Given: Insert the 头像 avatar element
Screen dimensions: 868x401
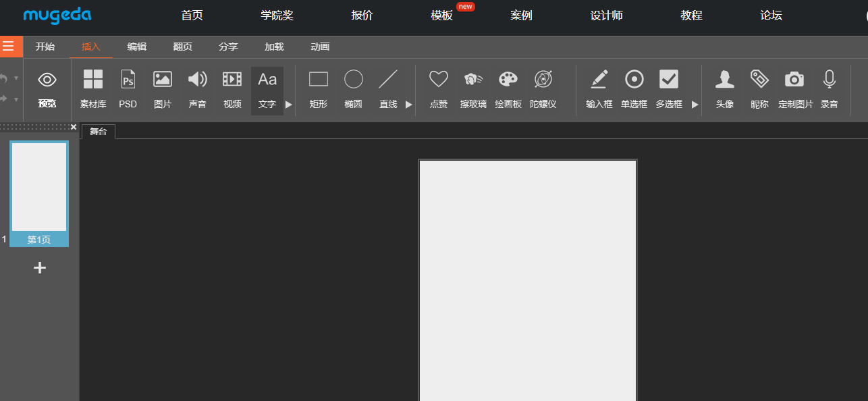Looking at the screenshot, I should pyautogui.click(x=725, y=90).
